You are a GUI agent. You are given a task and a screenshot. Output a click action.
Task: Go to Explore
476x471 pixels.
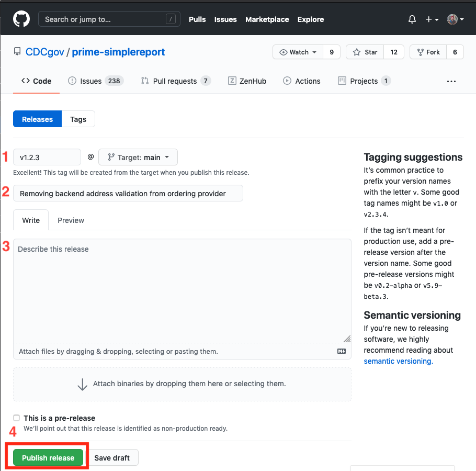311,19
